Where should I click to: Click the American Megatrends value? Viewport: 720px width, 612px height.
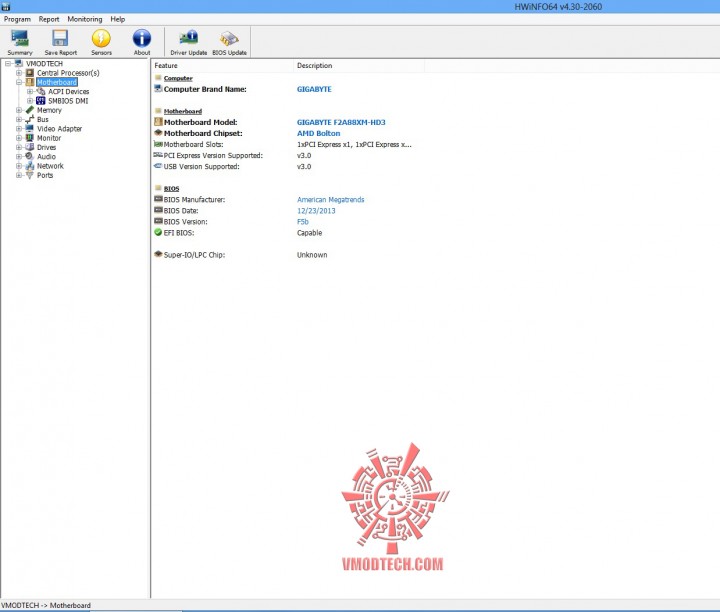click(331, 199)
